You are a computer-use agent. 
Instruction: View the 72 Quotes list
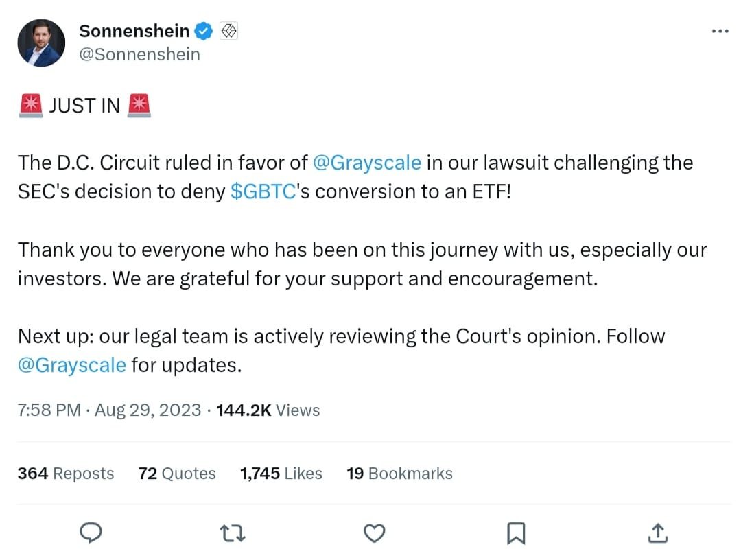point(177,474)
